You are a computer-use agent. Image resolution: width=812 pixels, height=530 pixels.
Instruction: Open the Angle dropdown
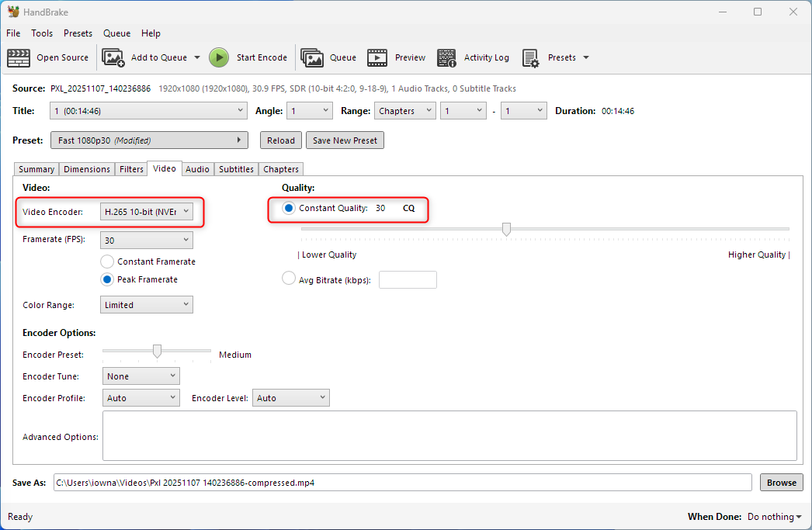coord(309,111)
